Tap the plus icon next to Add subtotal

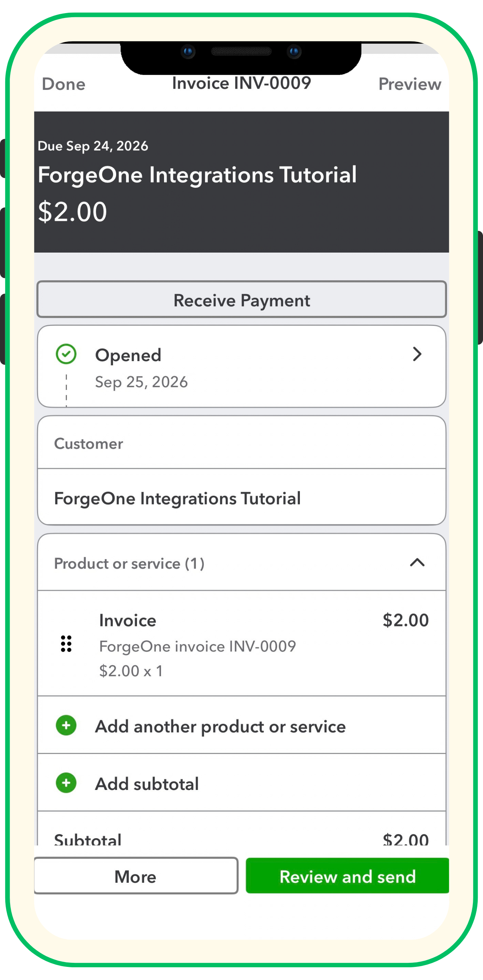tap(66, 783)
